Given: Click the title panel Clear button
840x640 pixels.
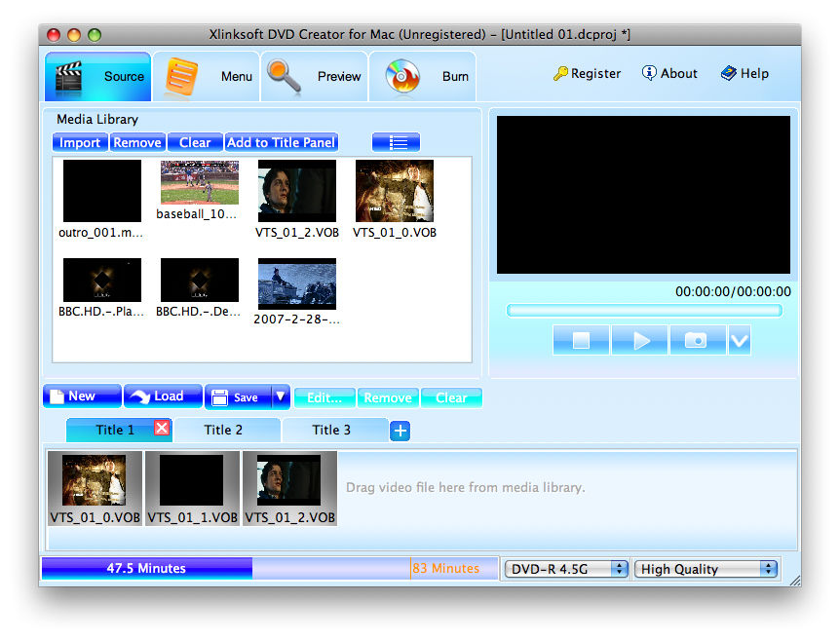Looking at the screenshot, I should (451, 397).
